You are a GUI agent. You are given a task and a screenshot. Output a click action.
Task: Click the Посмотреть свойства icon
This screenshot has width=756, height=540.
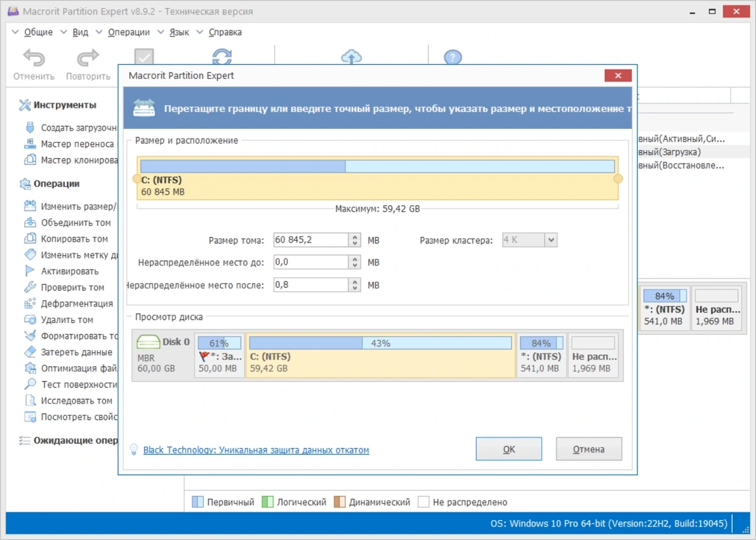pyautogui.click(x=30, y=416)
